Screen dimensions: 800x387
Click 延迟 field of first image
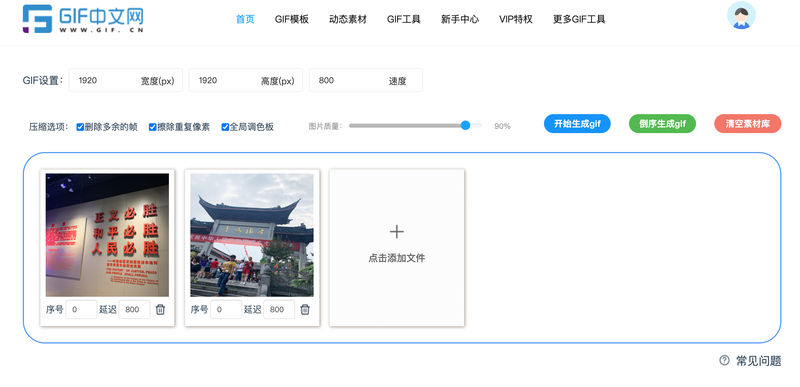pos(135,309)
